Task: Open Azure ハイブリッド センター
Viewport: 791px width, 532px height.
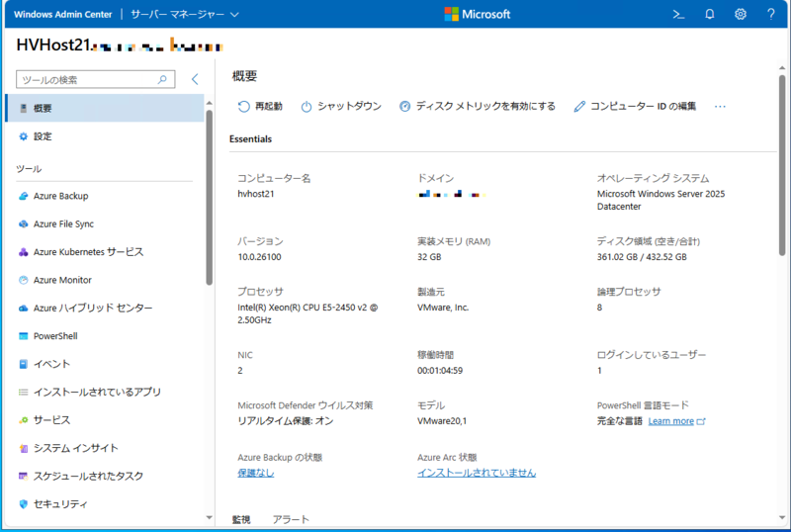Action: pyautogui.click(x=105, y=308)
